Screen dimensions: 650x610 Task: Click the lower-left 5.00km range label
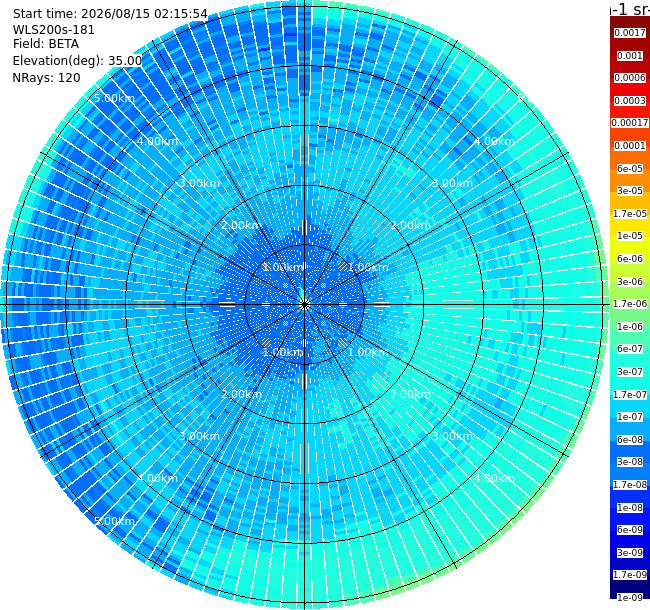114,521
